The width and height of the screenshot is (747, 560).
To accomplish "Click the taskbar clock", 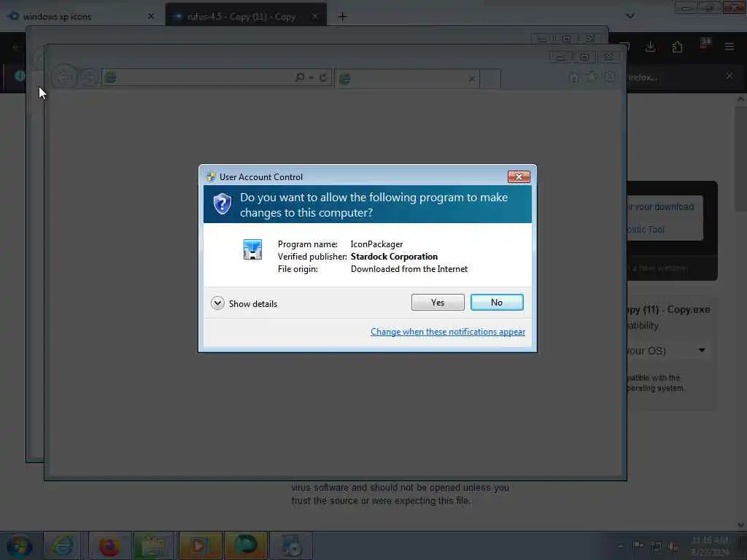I will [x=709, y=546].
